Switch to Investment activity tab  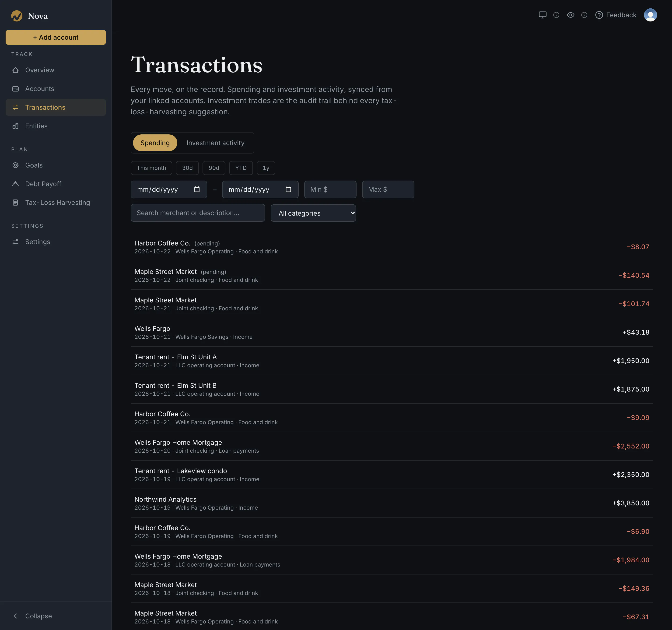(215, 143)
